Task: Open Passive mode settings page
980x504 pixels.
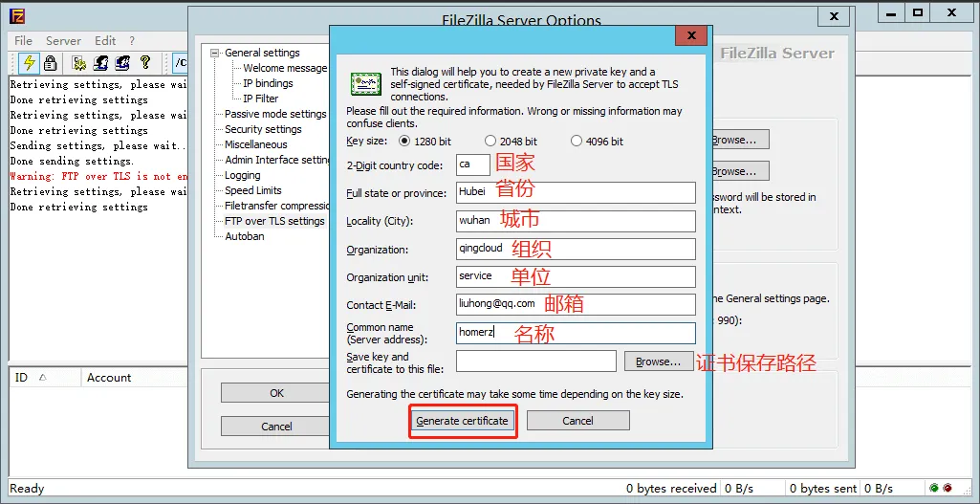Action: point(275,114)
